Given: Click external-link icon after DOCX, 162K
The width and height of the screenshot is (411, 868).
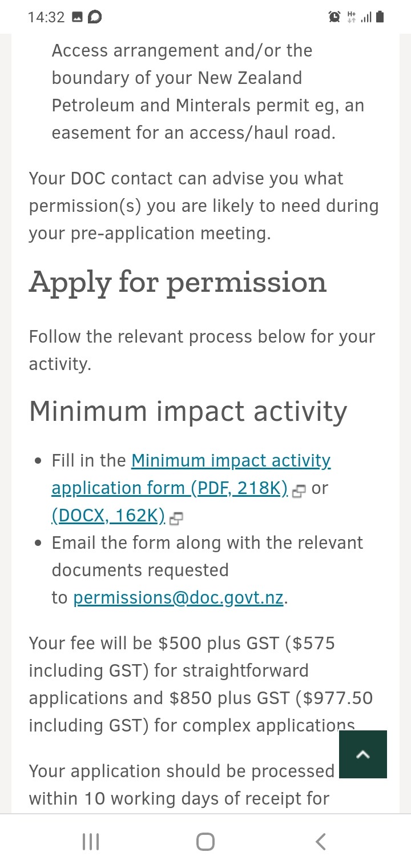Looking at the screenshot, I should tap(176, 518).
